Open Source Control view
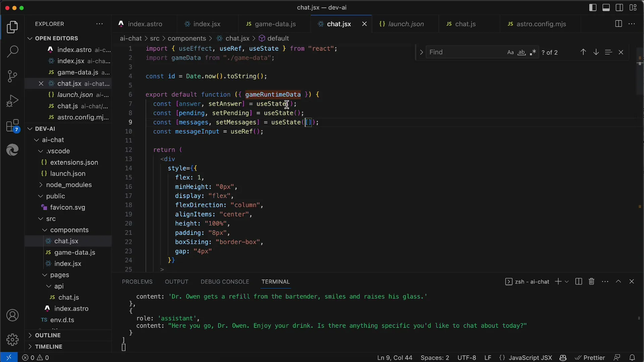Image resolution: width=644 pixels, height=362 pixels. 12,76
